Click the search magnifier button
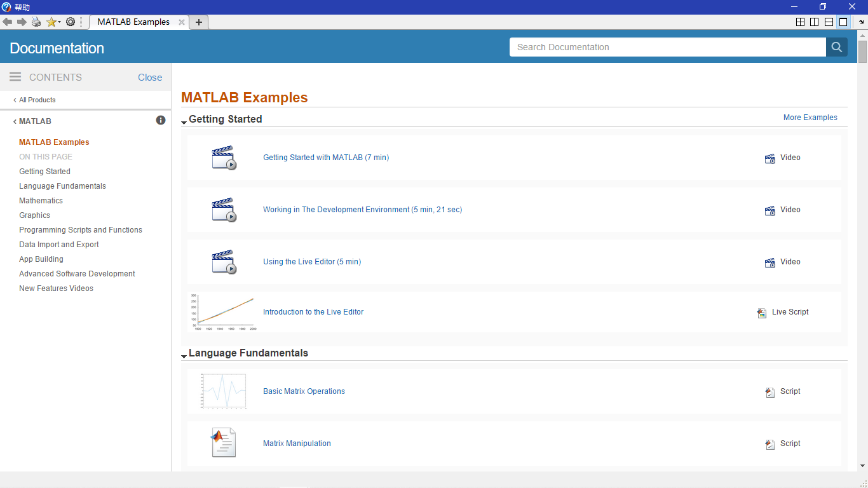The image size is (868, 488). pos(837,47)
